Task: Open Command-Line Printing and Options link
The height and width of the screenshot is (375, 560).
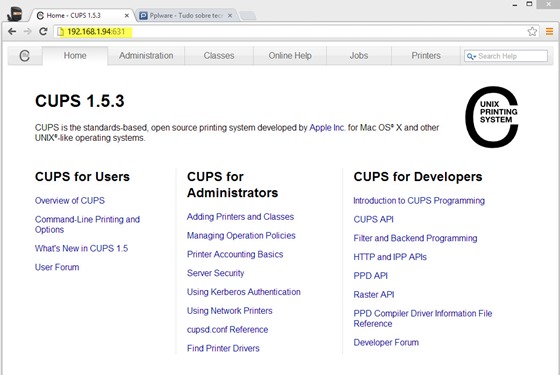Action: [87, 224]
